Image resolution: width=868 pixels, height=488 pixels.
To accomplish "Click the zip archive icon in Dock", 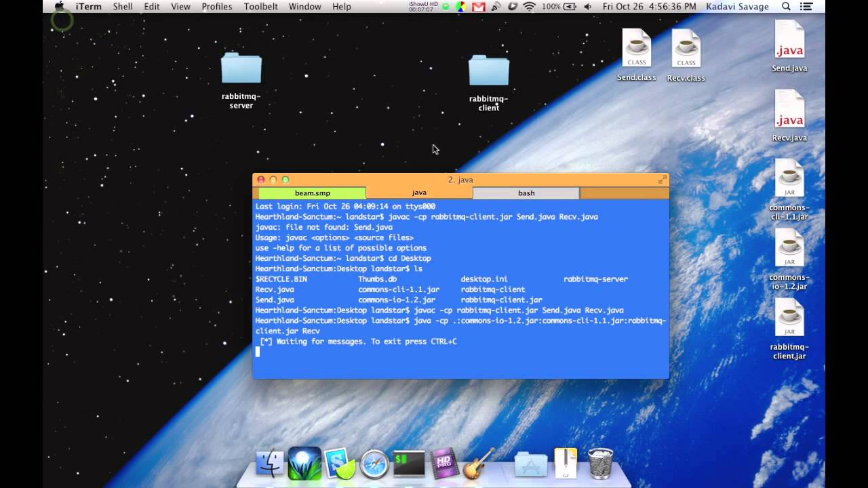I will click(x=566, y=464).
